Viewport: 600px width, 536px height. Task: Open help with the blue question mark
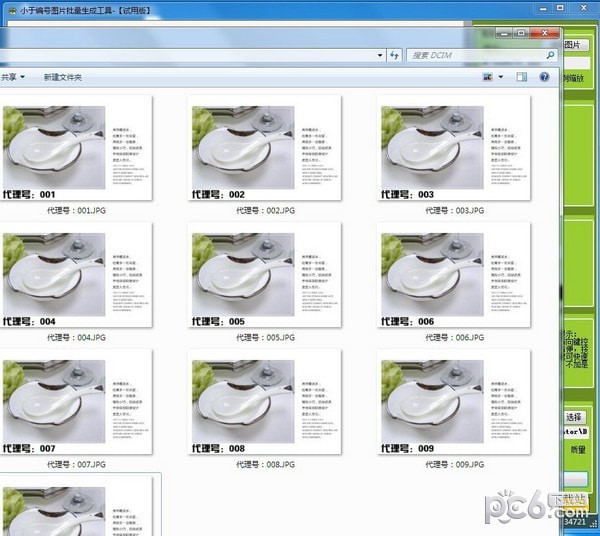(x=545, y=77)
